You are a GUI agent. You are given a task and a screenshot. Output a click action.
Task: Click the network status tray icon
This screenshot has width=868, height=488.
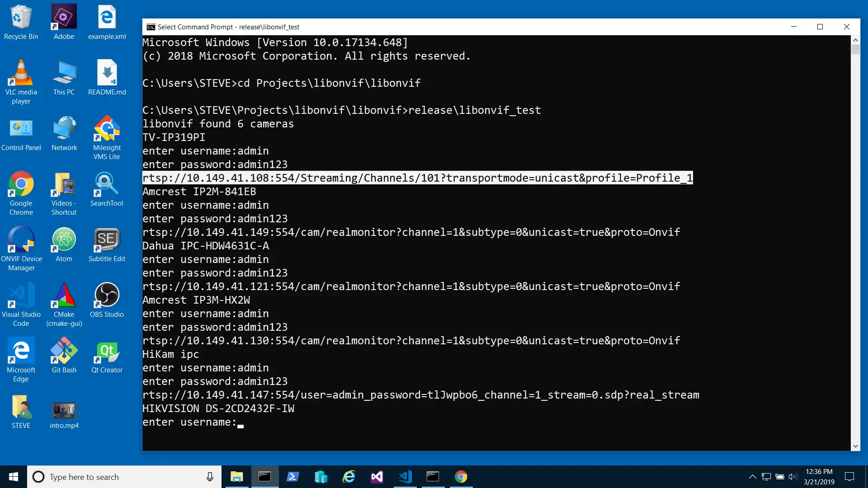(766, 477)
